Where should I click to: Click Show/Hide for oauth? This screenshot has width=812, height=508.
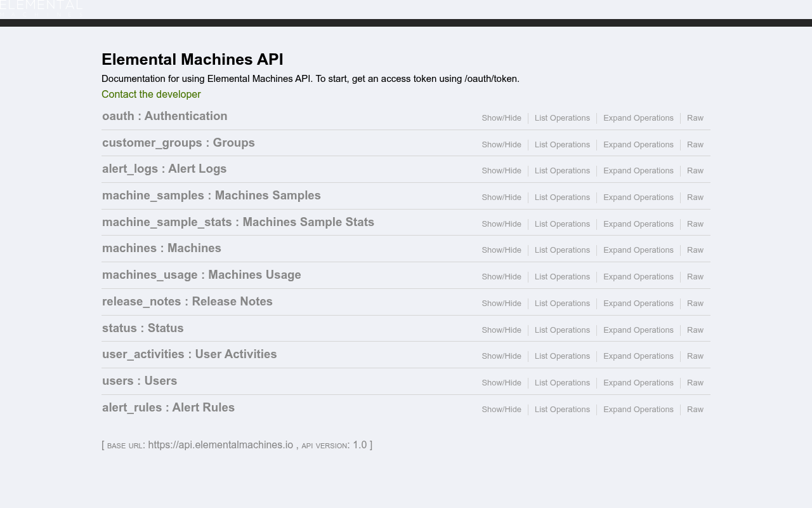click(501, 118)
